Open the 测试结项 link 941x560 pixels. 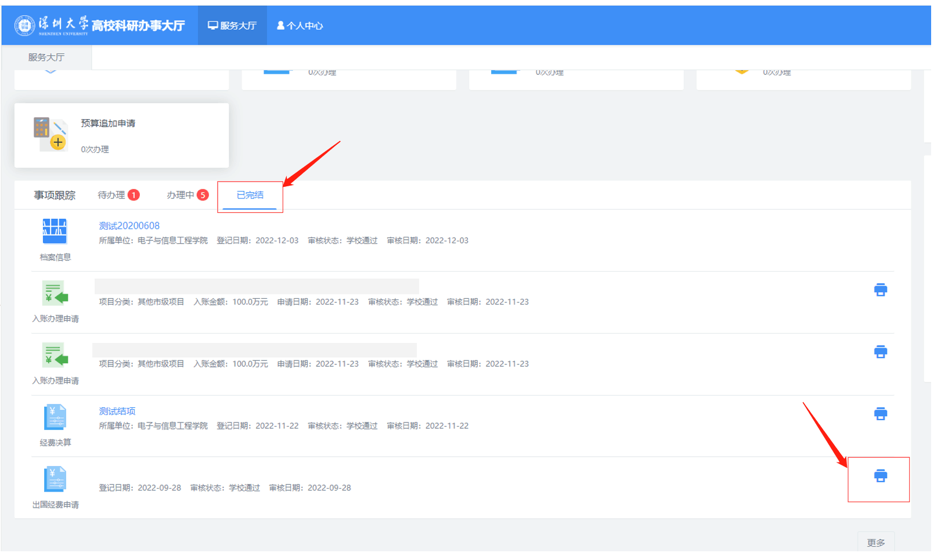click(117, 411)
